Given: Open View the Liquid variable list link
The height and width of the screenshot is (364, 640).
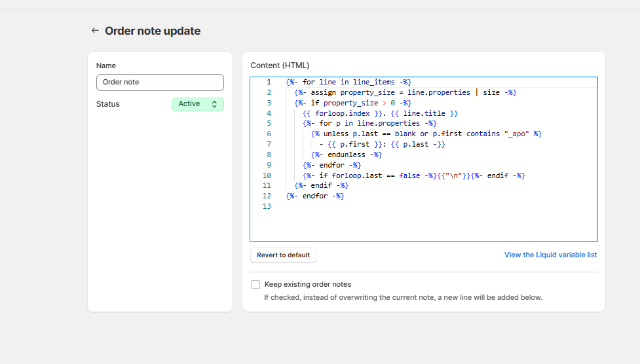Looking at the screenshot, I should coord(550,255).
